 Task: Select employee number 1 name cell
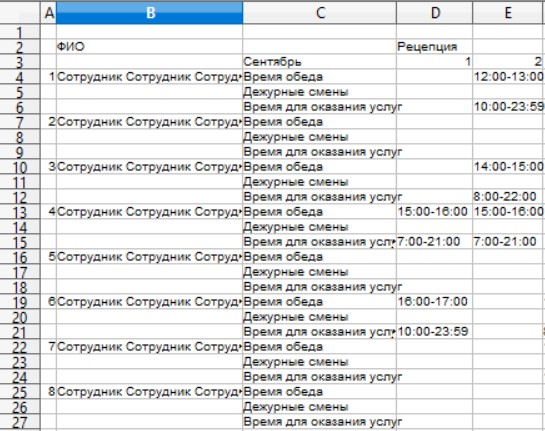click(149, 76)
